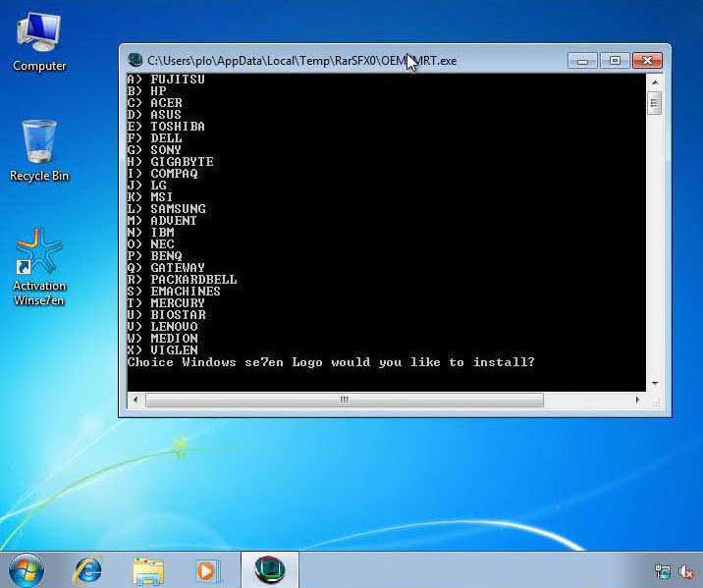Viewport: 703px width, 588px height.
Task: Click the console title path text
Action: 301,61
